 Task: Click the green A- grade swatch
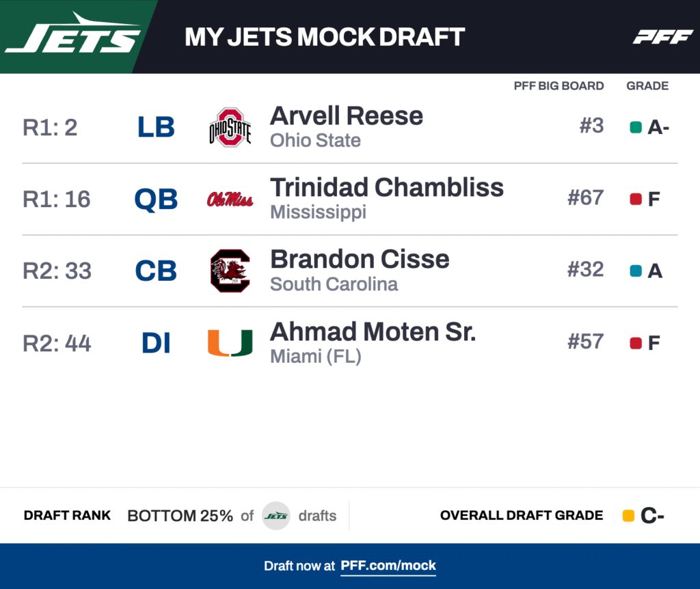point(636,127)
